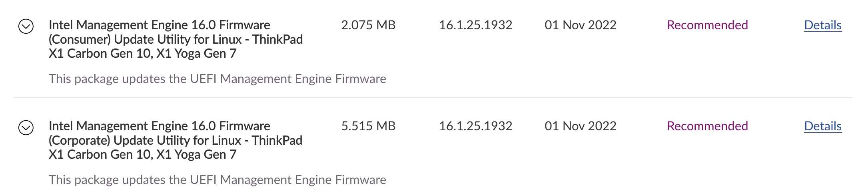Click the 2.075 MB file size
868x194 pixels.
[x=368, y=25]
